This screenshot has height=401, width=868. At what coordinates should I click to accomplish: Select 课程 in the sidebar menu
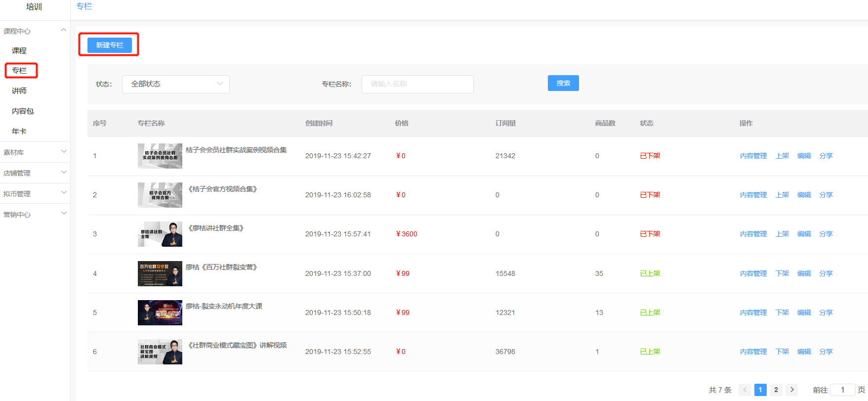[19, 50]
